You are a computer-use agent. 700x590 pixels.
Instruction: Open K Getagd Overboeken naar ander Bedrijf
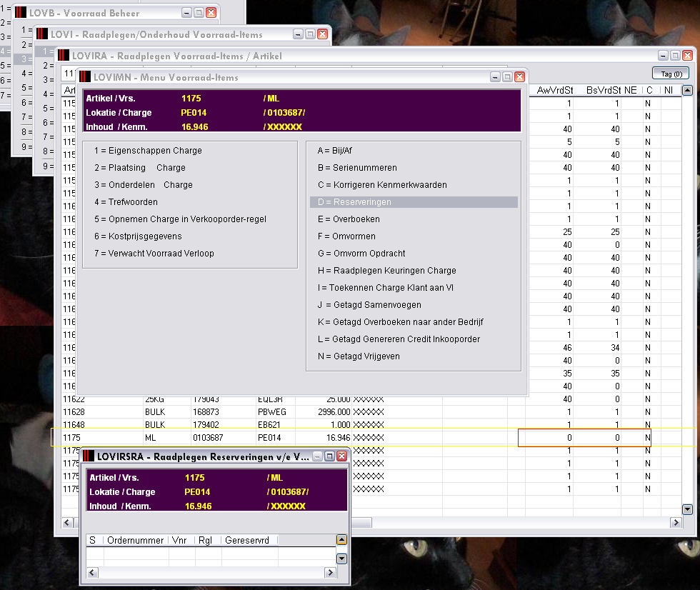pyautogui.click(x=401, y=322)
